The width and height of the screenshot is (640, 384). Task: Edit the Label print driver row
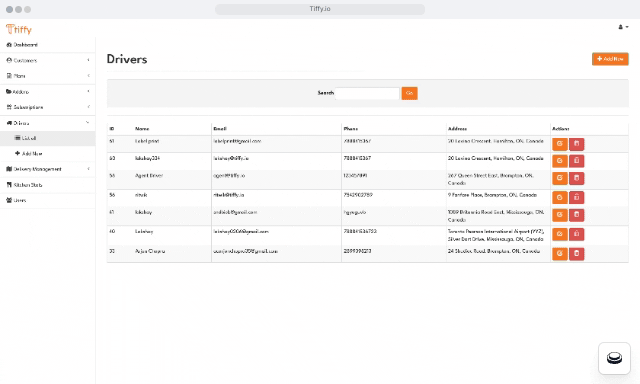pos(560,144)
